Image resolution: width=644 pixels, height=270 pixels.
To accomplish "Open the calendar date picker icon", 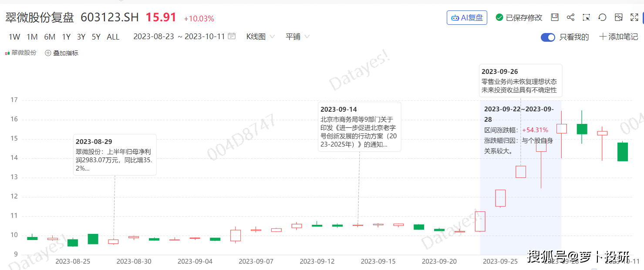I will coord(232,37).
